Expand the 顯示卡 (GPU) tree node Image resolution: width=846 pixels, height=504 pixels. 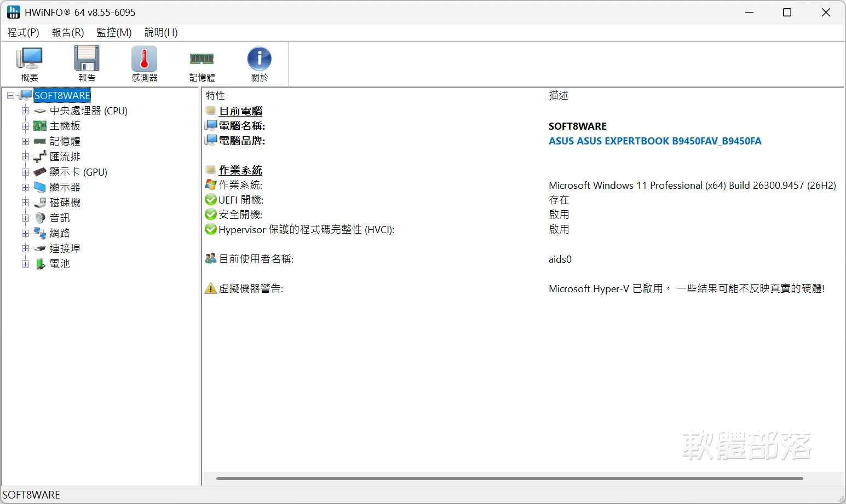click(x=25, y=172)
